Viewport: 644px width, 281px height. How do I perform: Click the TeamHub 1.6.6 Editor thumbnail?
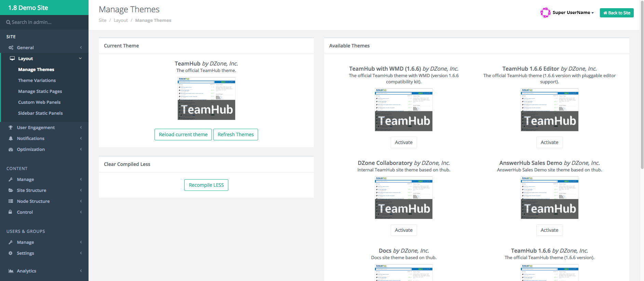(550, 110)
